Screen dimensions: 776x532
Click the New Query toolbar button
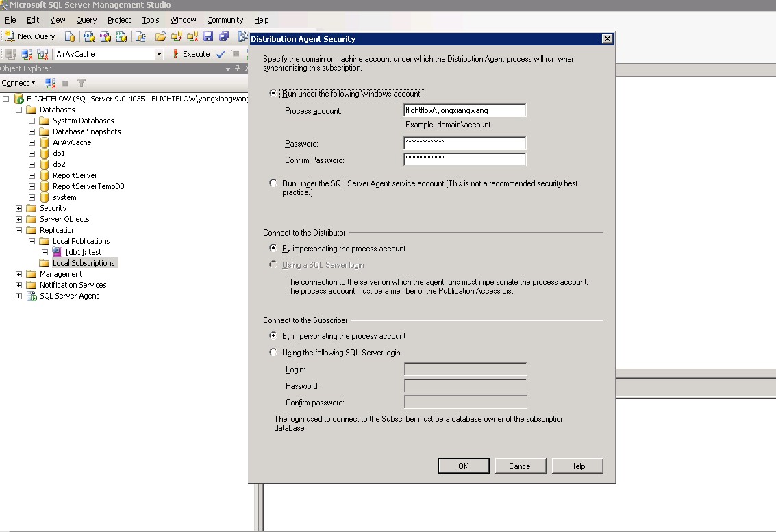(30, 36)
